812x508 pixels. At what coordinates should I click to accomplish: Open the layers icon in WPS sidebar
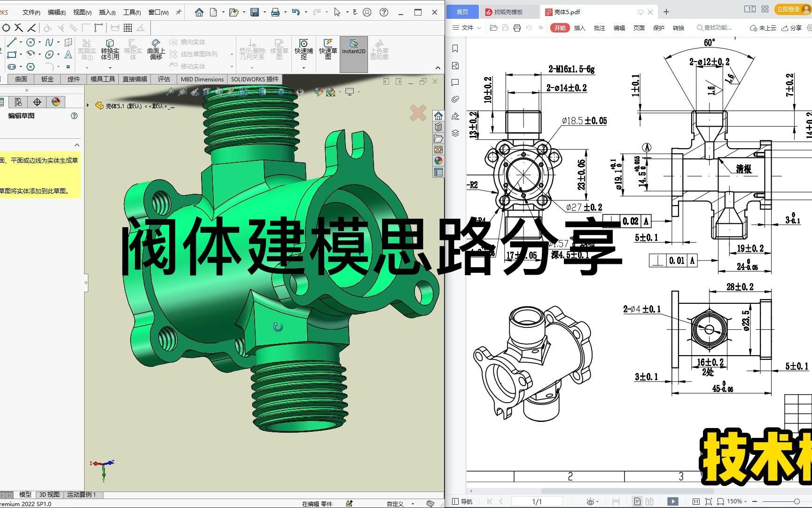coord(455,133)
